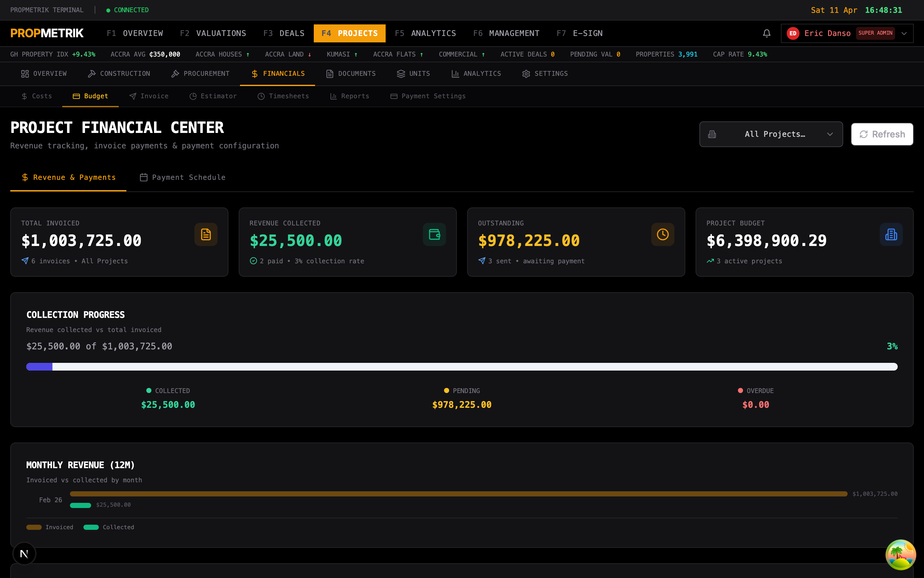This screenshot has height=578, width=924.
Task: Click the Feb 26 collected green bar
Action: tap(81, 505)
